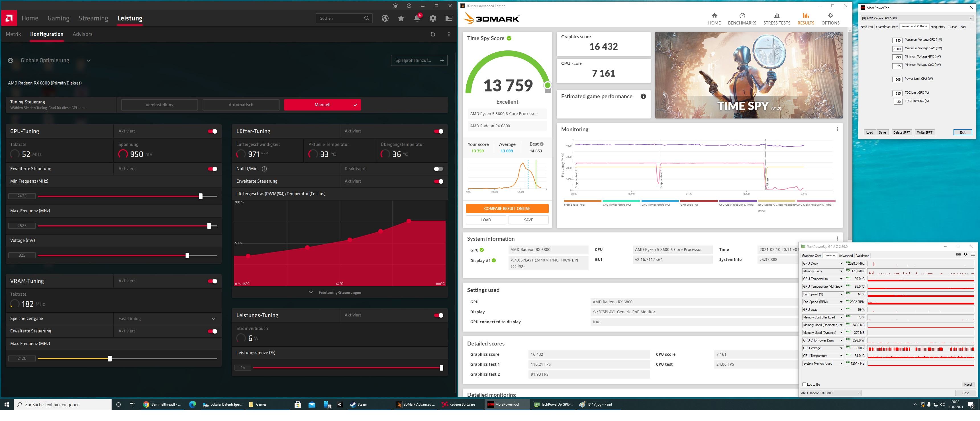Click estimated game performance info icon

[643, 97]
